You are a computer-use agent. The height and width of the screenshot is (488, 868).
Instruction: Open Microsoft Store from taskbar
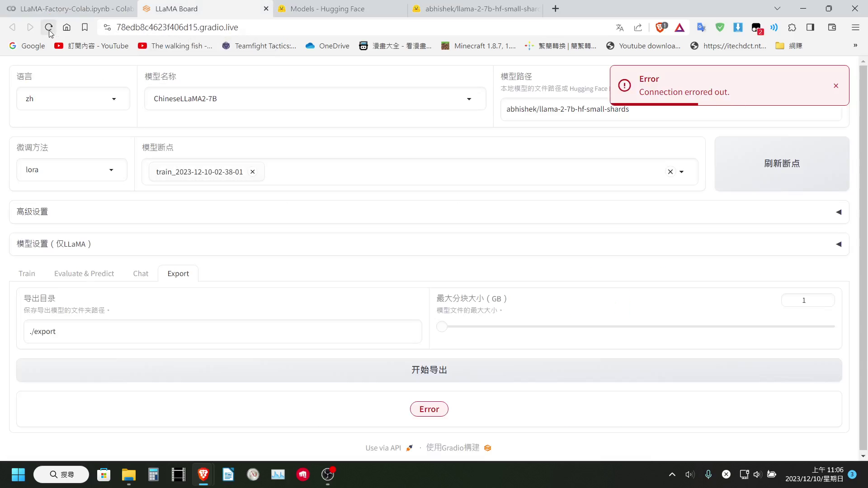[104, 474]
